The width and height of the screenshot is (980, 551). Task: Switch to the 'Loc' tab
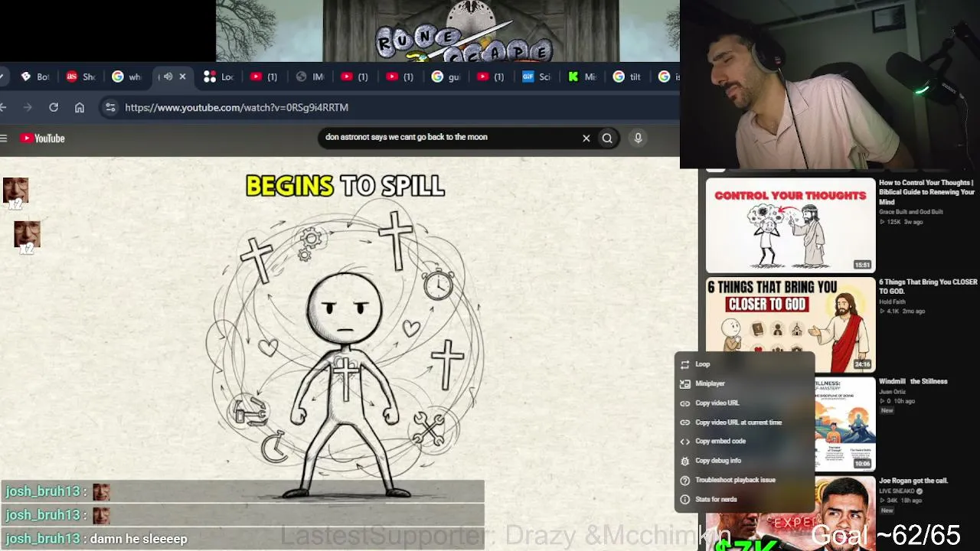219,77
